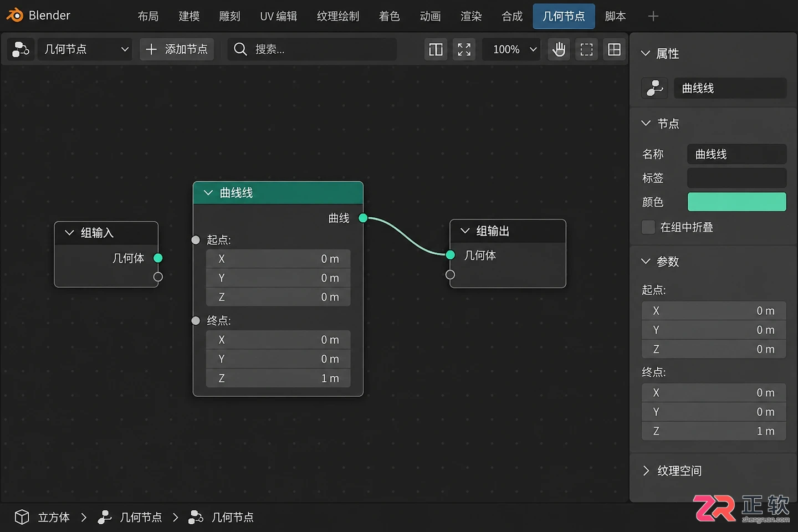Add a new workspace with plus icon
This screenshot has width=798, height=532.
653,16
